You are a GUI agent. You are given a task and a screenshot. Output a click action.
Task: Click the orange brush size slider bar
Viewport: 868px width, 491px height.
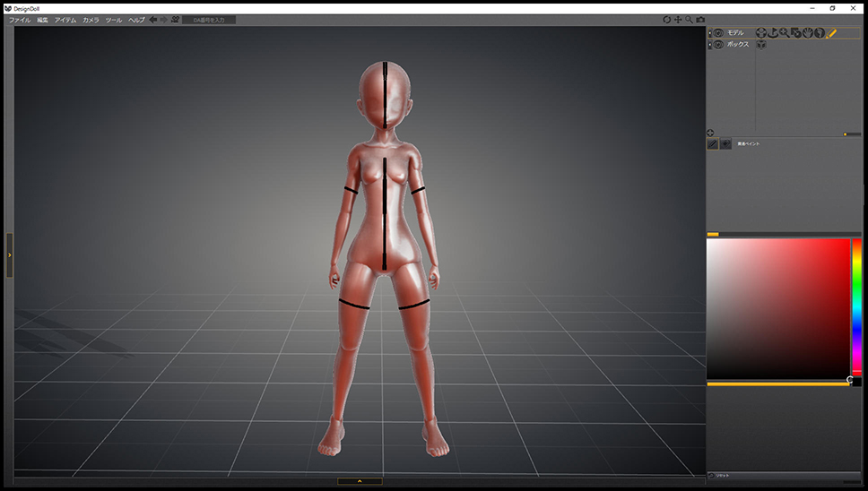(777, 383)
